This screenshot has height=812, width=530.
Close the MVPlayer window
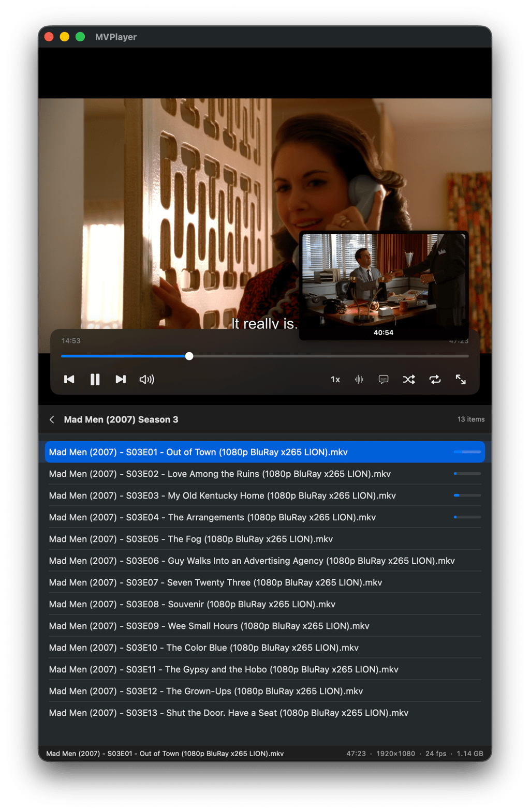tap(49, 37)
